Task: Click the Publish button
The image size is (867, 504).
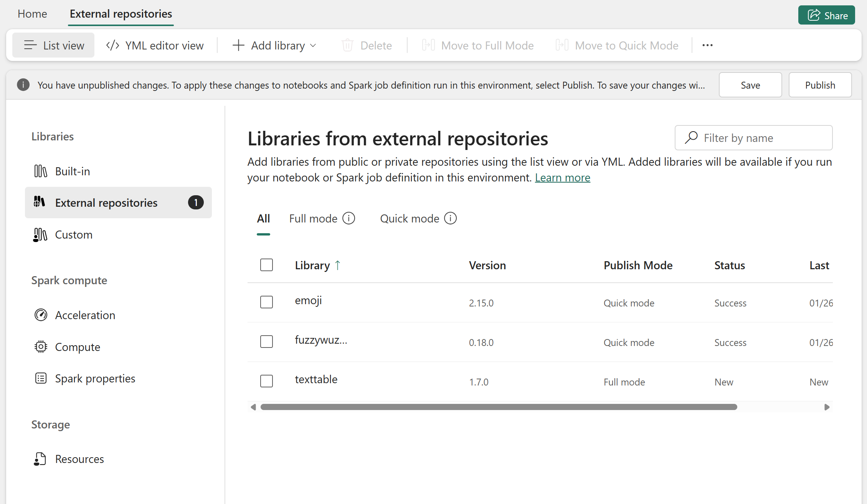Action: pyautogui.click(x=820, y=85)
